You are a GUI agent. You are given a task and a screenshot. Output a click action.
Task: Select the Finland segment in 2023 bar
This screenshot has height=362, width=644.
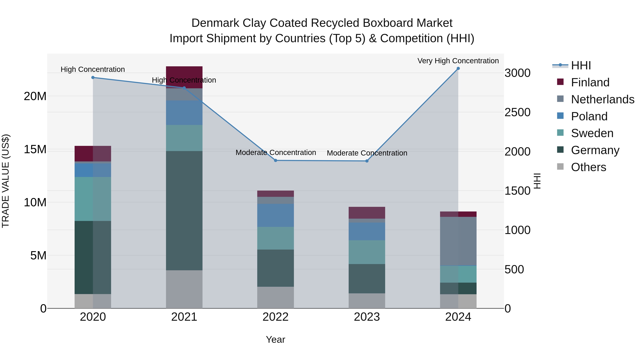tap(367, 213)
